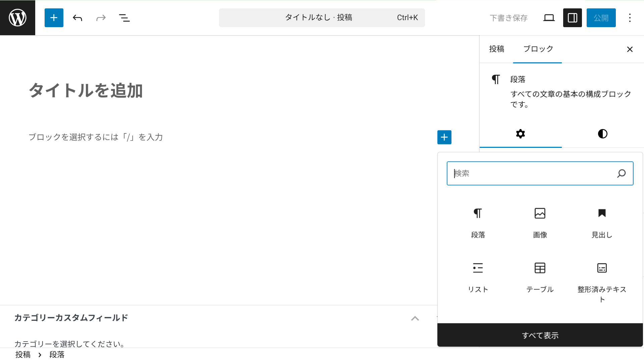
Task: Collapse the カテゴリーカスタムフィールド section
Action: pyautogui.click(x=415, y=318)
